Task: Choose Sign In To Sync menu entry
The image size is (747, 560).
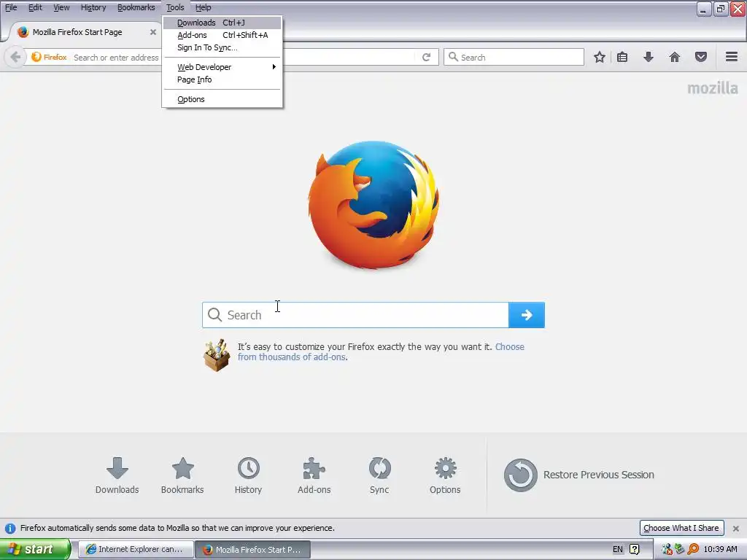Action: (x=222, y=47)
